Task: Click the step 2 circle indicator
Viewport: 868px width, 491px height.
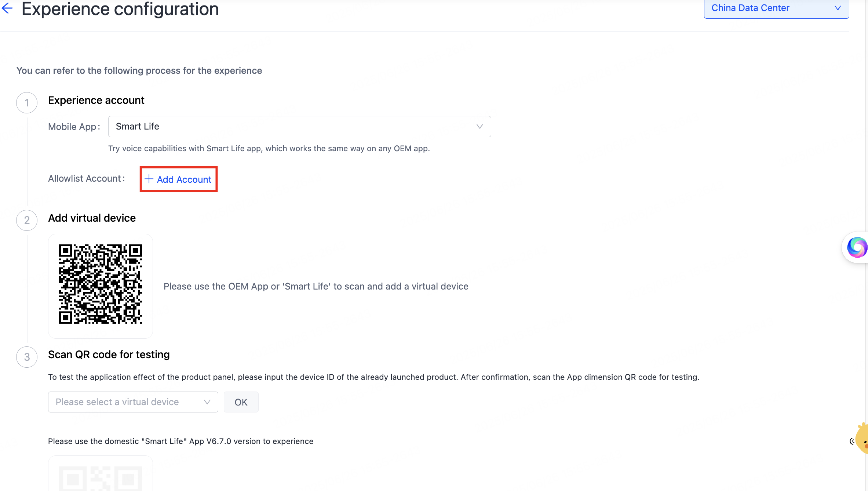Action: click(27, 220)
